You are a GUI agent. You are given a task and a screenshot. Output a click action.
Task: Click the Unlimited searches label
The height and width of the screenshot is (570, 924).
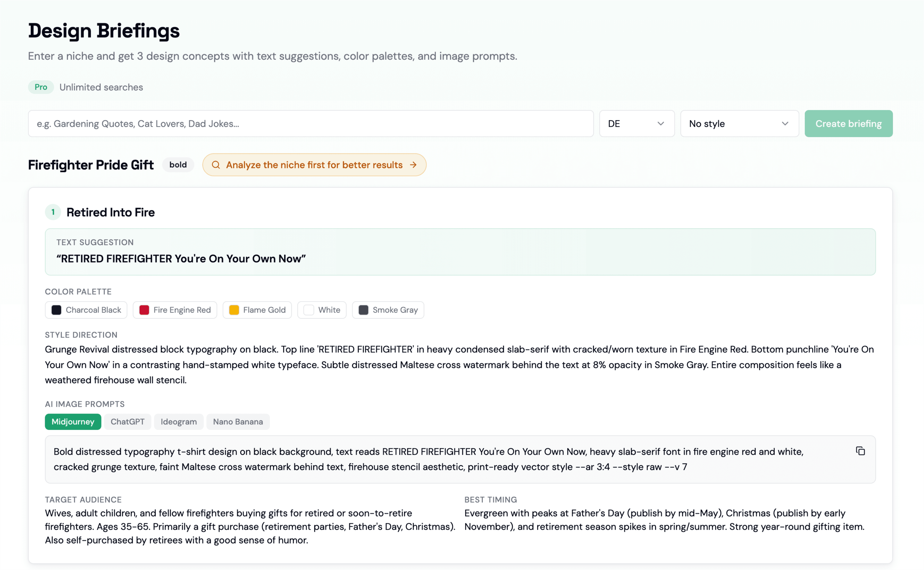(101, 87)
